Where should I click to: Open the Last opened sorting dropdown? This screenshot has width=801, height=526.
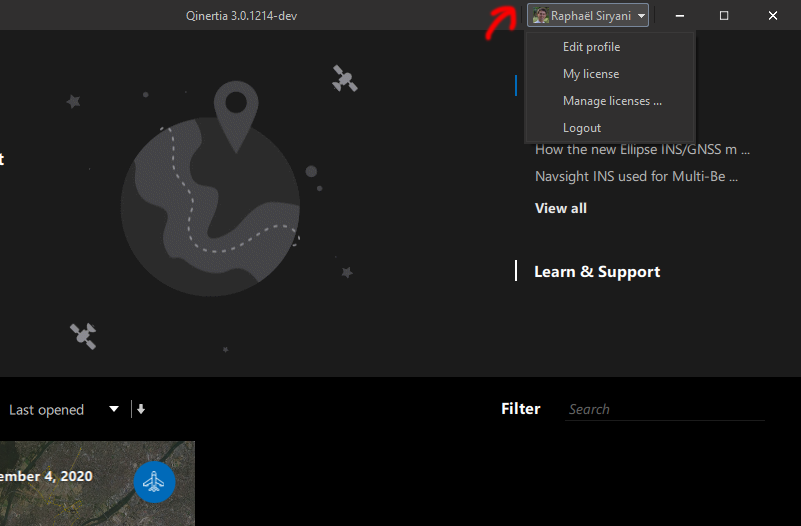64,409
